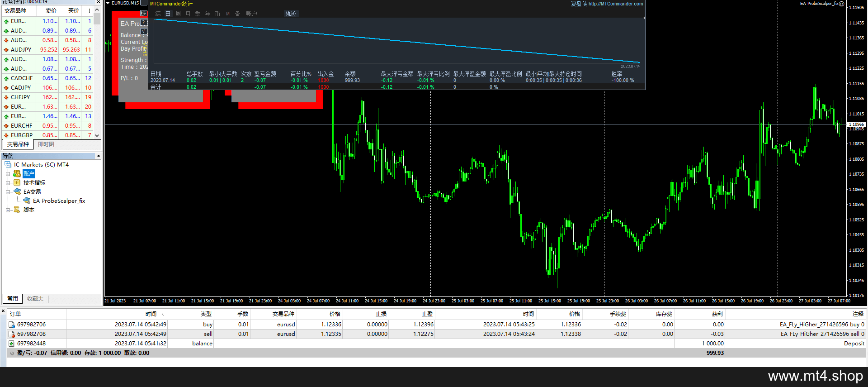Click the technical indicators (技术指标) function icon
Viewport: 868px width, 387px height.
click(x=17, y=182)
